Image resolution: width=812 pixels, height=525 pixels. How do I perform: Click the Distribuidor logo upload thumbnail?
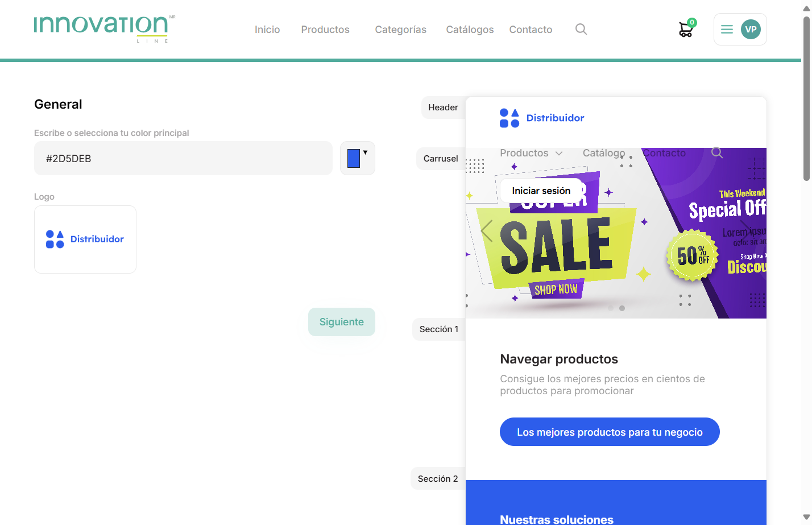pos(85,239)
